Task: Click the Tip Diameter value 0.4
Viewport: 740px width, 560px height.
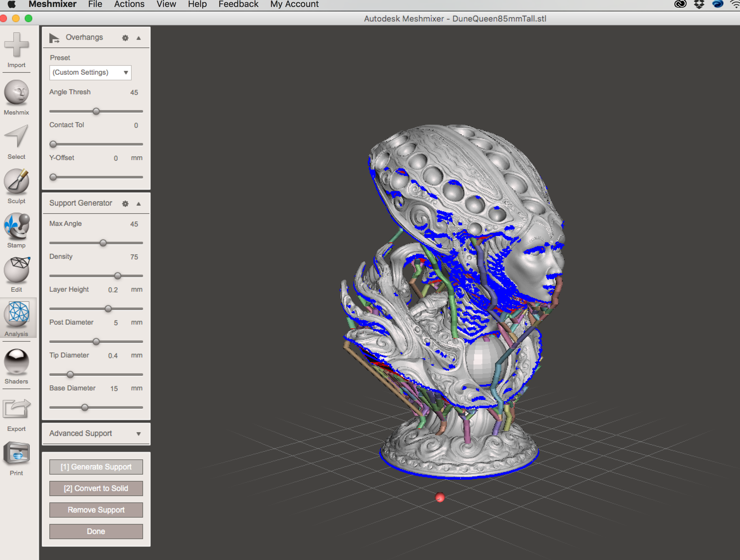Action: point(113,356)
